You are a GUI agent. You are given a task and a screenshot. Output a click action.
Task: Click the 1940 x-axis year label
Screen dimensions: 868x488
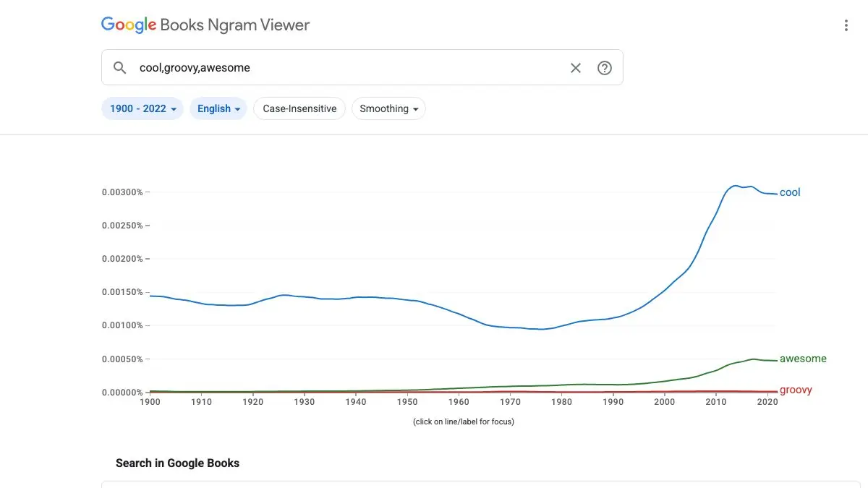(x=355, y=402)
